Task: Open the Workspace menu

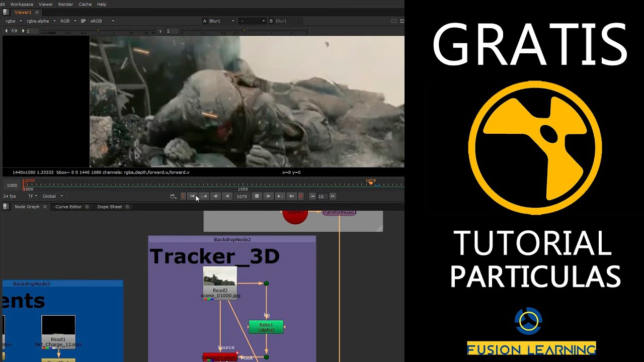Action: (22, 4)
